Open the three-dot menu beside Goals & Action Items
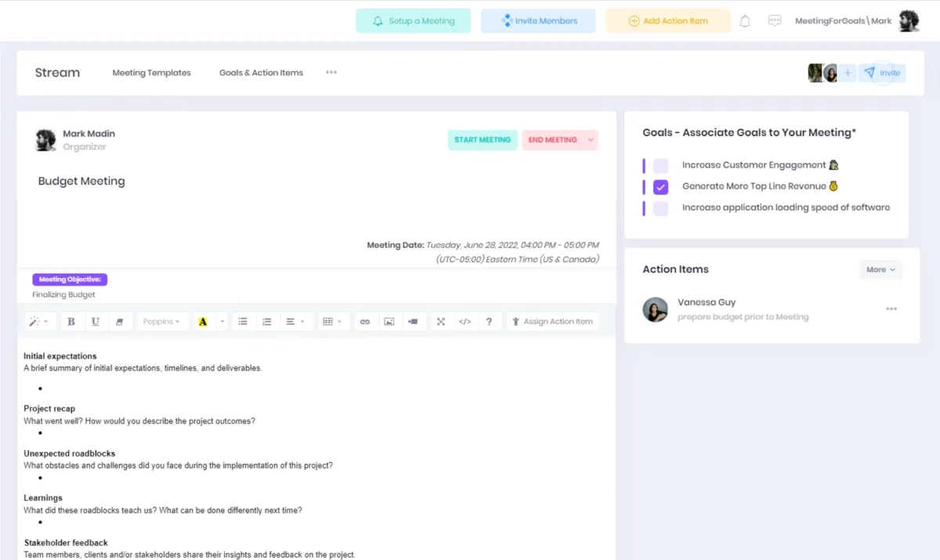The width and height of the screenshot is (940, 560). click(x=331, y=73)
